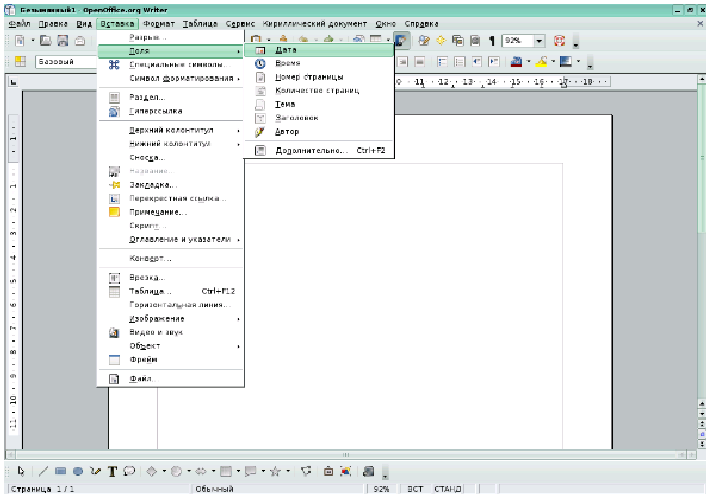The width and height of the screenshot is (706, 494).
Task: Apply the font color swatch
Action: [516, 62]
